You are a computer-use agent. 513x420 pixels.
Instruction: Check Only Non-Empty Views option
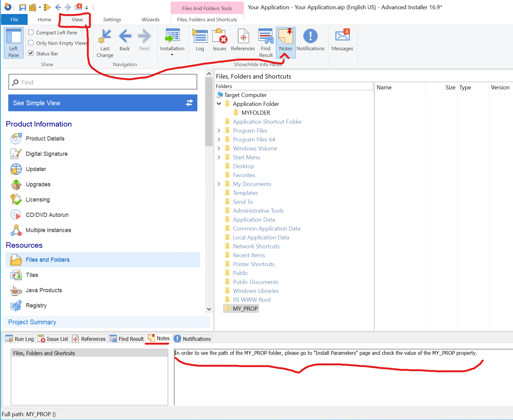pyautogui.click(x=31, y=43)
